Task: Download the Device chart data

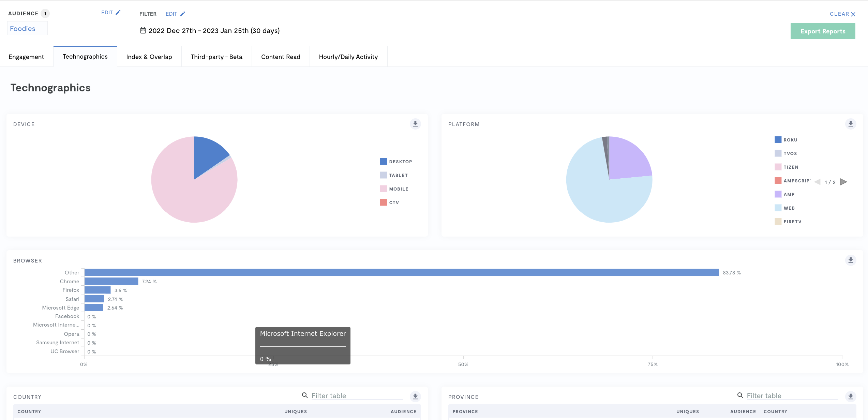Action: 415,124
